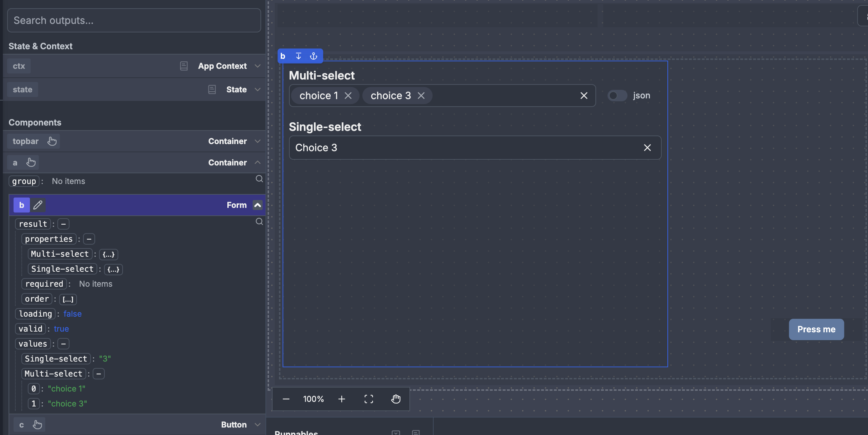Collapse the values tree node

(63, 344)
